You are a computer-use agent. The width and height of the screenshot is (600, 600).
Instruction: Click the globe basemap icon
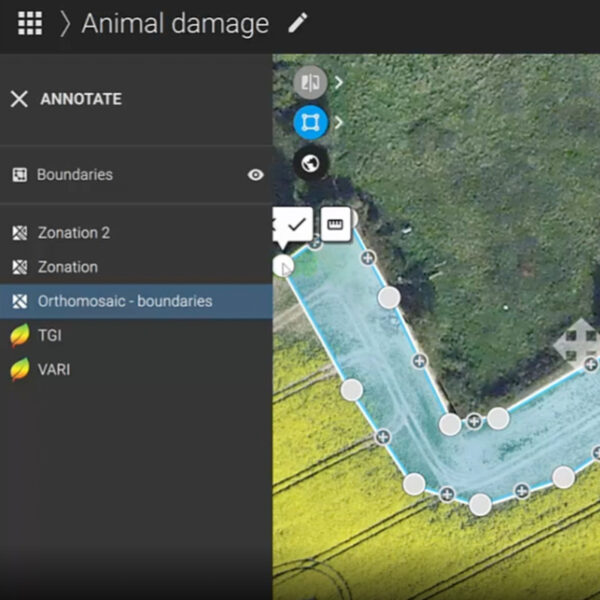[x=310, y=163]
